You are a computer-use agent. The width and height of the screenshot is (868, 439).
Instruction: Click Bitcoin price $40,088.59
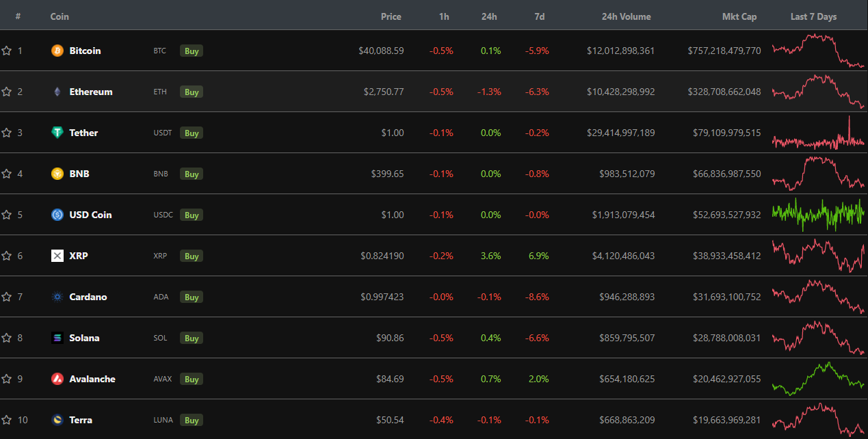(x=381, y=51)
